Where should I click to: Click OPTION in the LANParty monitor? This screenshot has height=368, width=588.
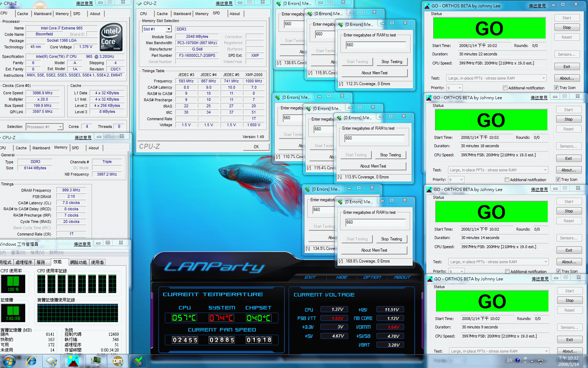(x=372, y=277)
